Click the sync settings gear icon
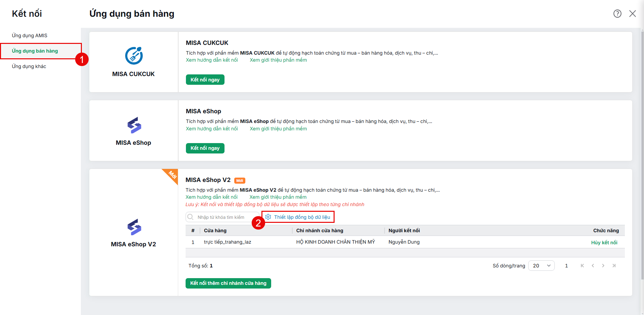The width and height of the screenshot is (644, 315). point(268,217)
